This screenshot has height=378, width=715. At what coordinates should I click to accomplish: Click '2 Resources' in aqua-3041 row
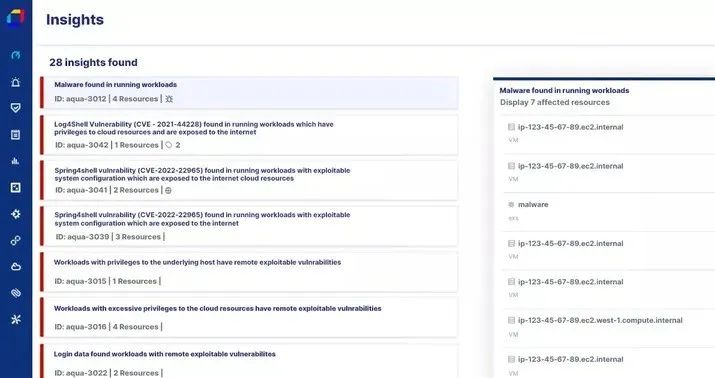point(136,190)
